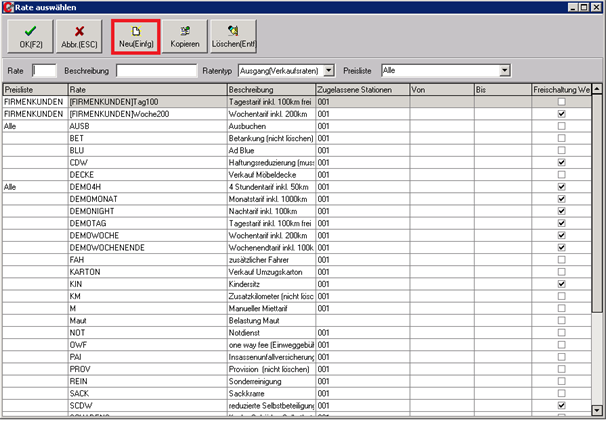Toggle Freischaltung checkbox for CDW row
The width and height of the screenshot is (606, 422).
(x=562, y=162)
